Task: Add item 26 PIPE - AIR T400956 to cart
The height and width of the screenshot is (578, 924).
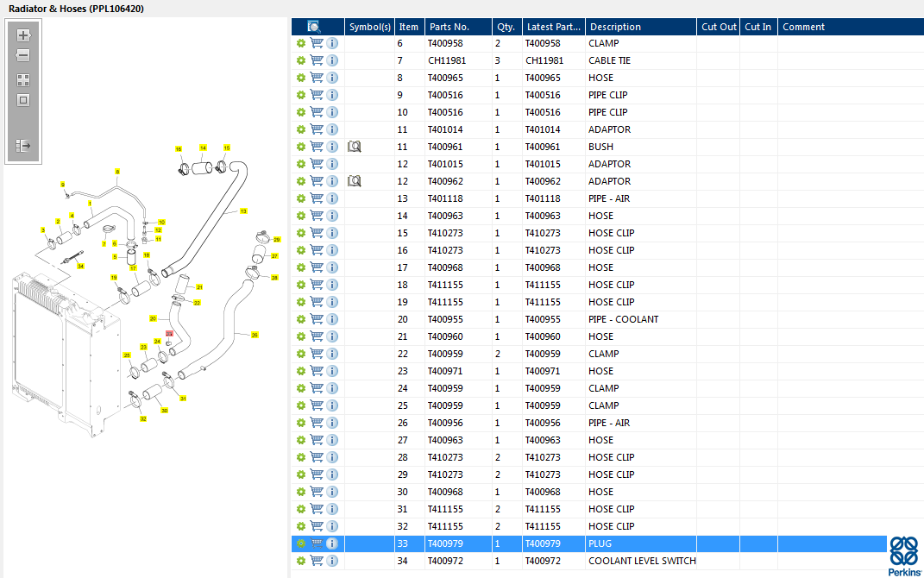Action: 317,423
